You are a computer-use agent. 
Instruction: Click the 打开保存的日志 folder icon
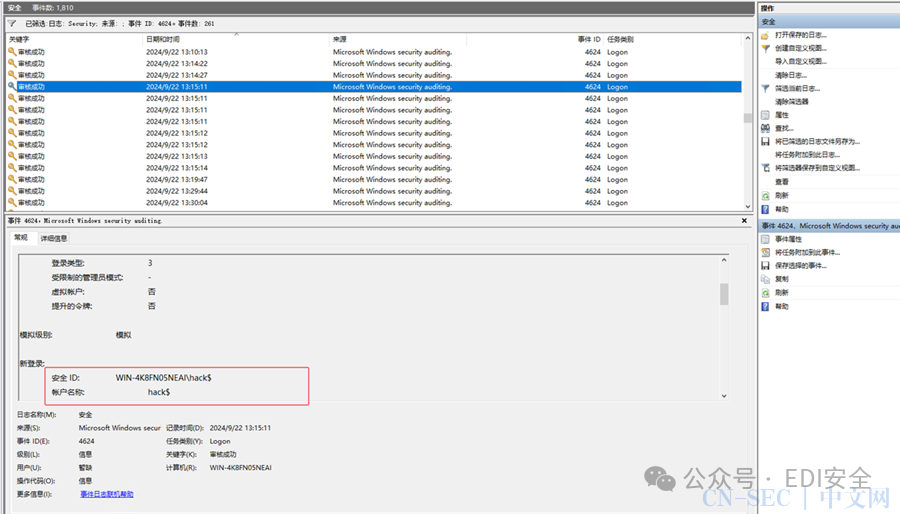[x=765, y=35]
